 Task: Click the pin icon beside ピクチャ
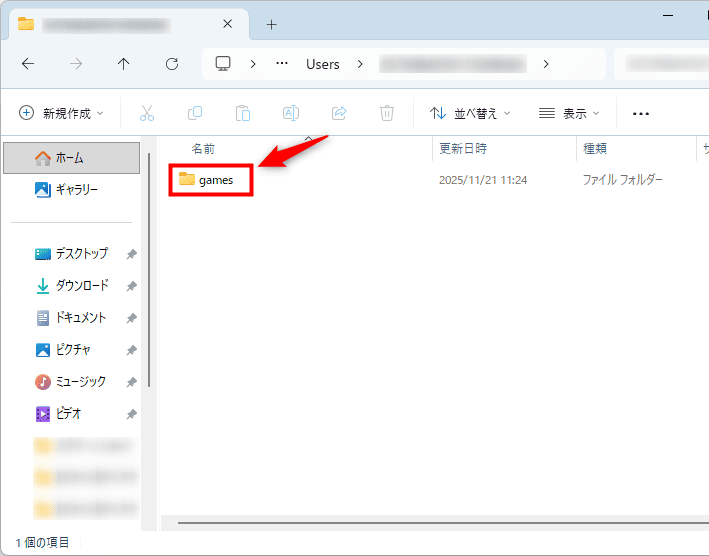click(x=131, y=350)
